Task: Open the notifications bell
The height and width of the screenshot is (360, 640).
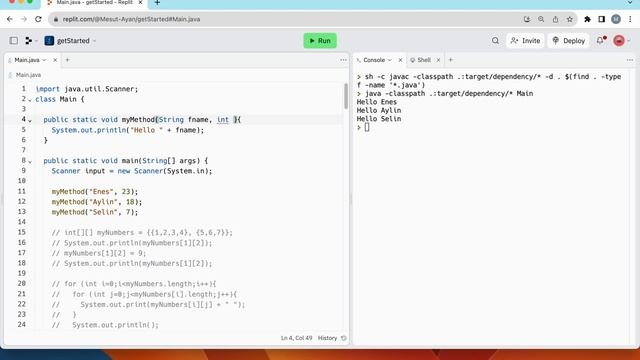Action: click(x=600, y=41)
